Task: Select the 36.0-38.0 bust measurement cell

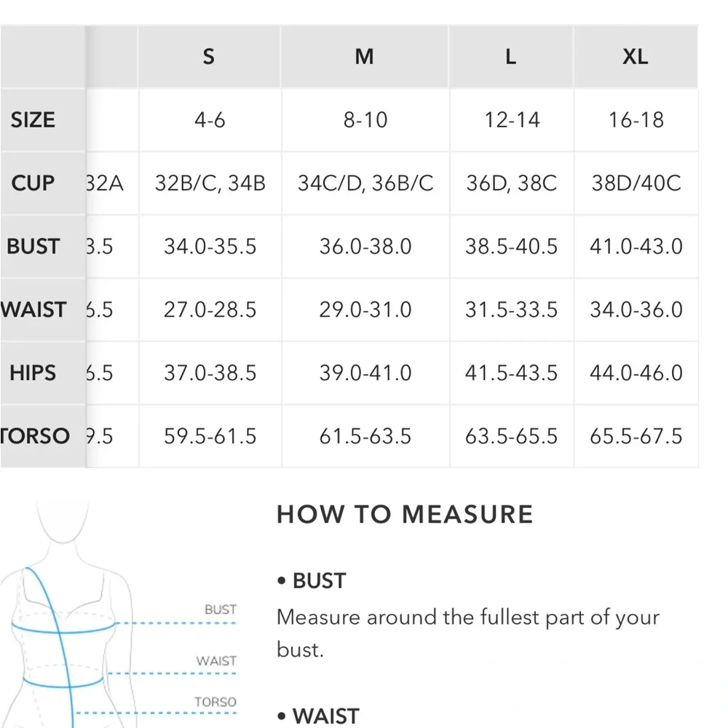Action: pos(365,246)
